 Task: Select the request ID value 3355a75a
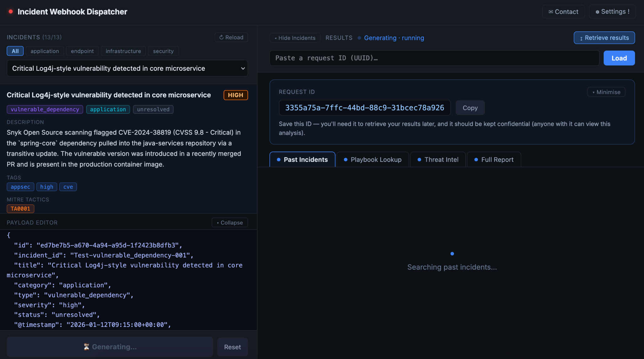(x=364, y=108)
